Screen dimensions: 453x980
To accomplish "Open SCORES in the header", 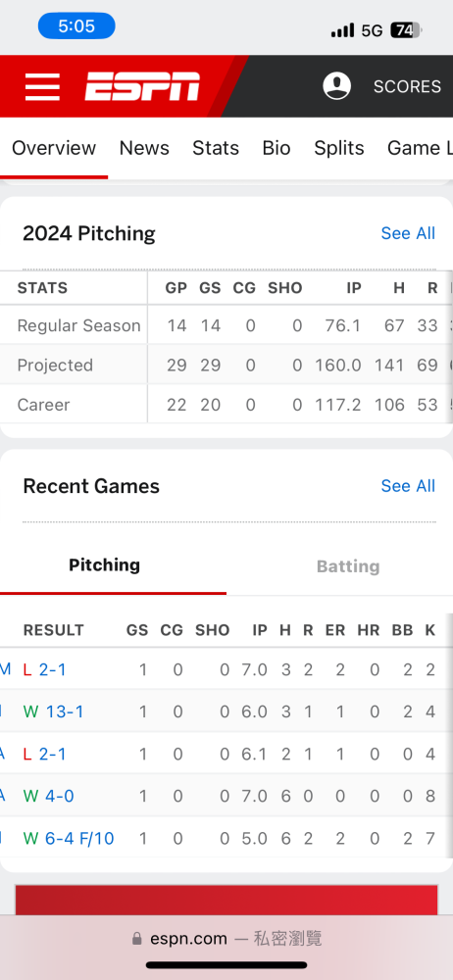I will [407, 86].
